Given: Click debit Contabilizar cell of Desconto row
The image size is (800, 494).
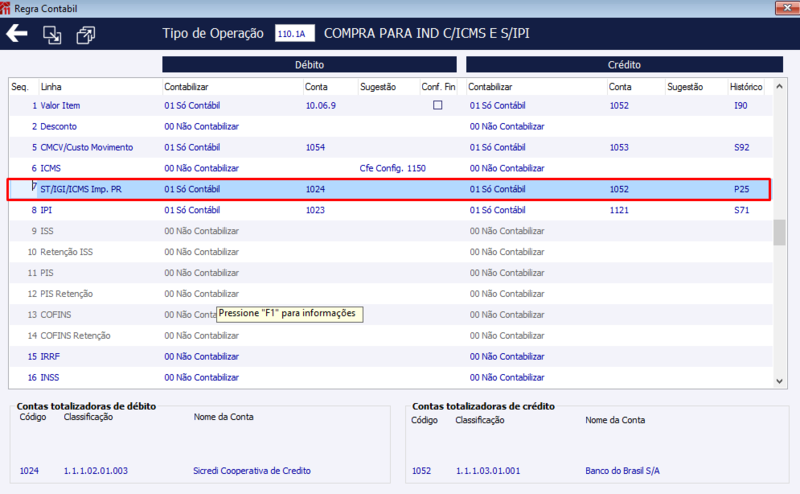Looking at the screenshot, I should 201,127.
